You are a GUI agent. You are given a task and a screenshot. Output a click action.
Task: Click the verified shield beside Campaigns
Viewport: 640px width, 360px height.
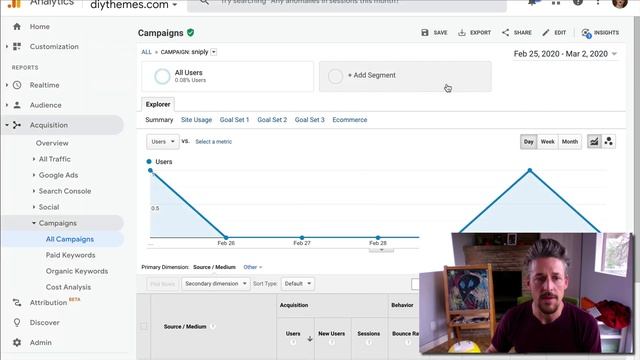pos(191,32)
